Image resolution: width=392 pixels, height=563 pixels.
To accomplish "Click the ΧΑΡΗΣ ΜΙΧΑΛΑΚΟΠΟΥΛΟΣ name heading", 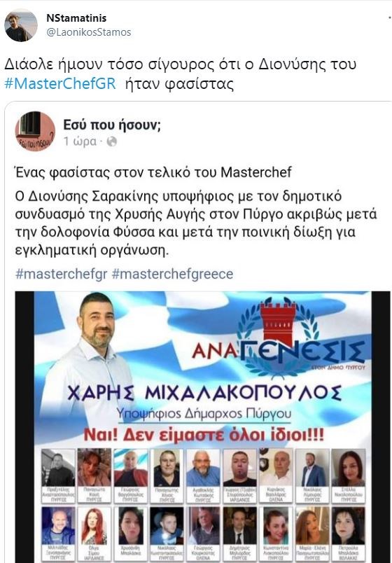I will pyautogui.click(x=204, y=393).
